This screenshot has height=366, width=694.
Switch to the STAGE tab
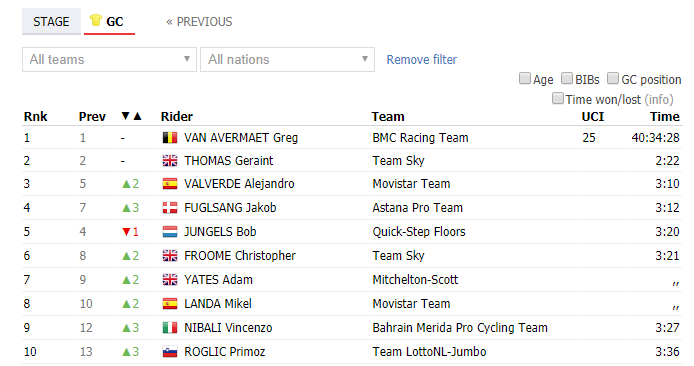pyautogui.click(x=51, y=21)
